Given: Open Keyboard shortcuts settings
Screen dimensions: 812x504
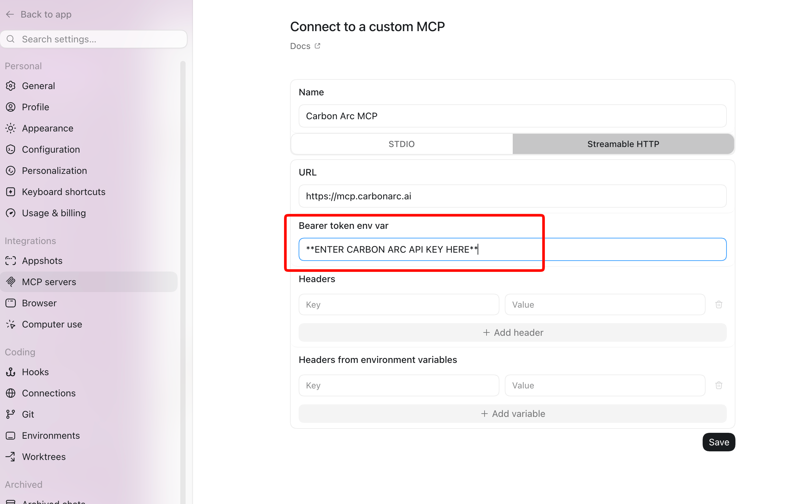Looking at the screenshot, I should click(89, 193).
